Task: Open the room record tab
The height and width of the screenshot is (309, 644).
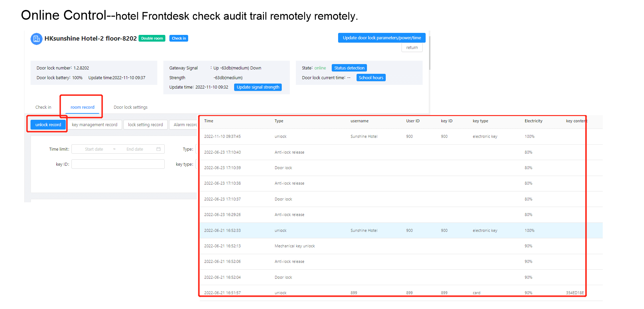Action: click(82, 107)
